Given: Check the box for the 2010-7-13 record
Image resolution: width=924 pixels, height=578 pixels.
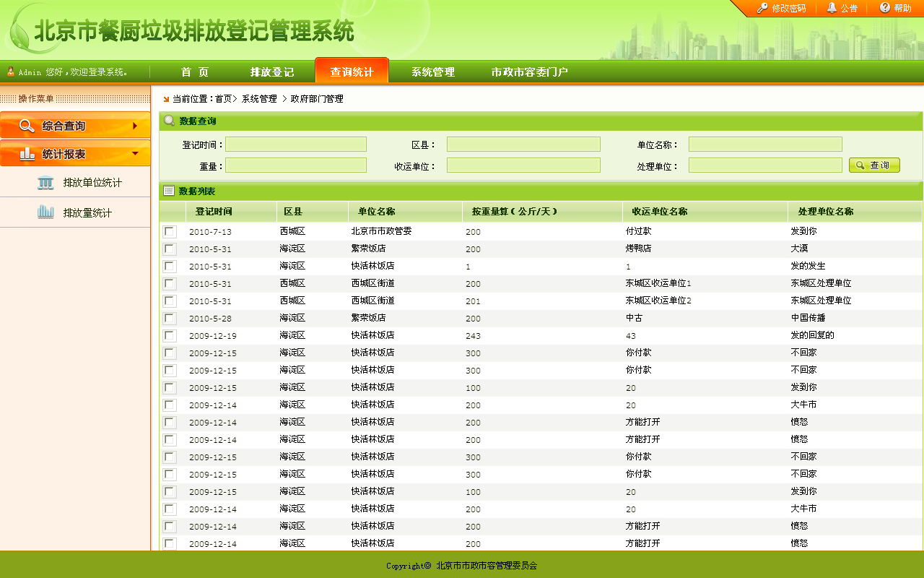Looking at the screenshot, I should [x=170, y=232].
